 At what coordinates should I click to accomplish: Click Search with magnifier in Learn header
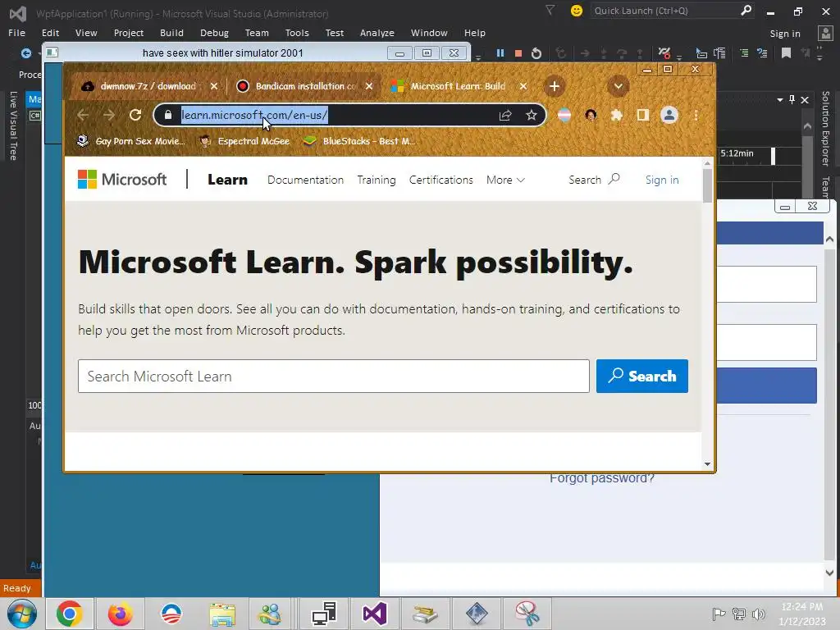594,180
